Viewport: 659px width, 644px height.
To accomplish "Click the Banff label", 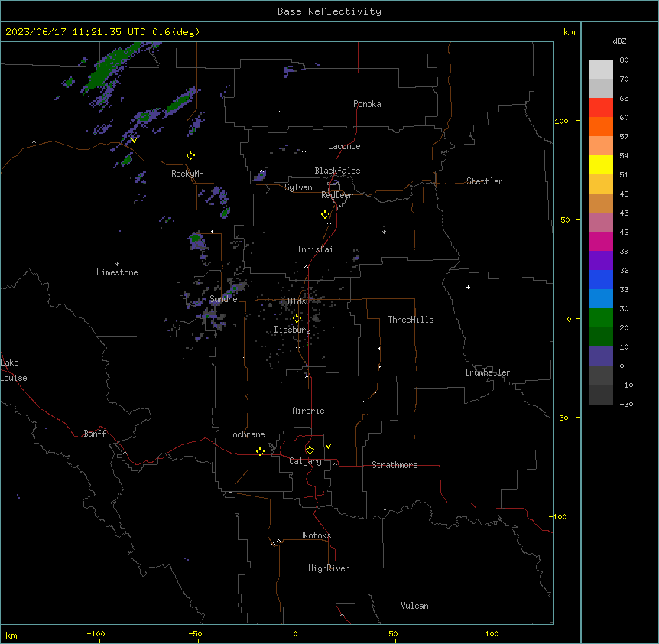I will pyautogui.click(x=95, y=434).
